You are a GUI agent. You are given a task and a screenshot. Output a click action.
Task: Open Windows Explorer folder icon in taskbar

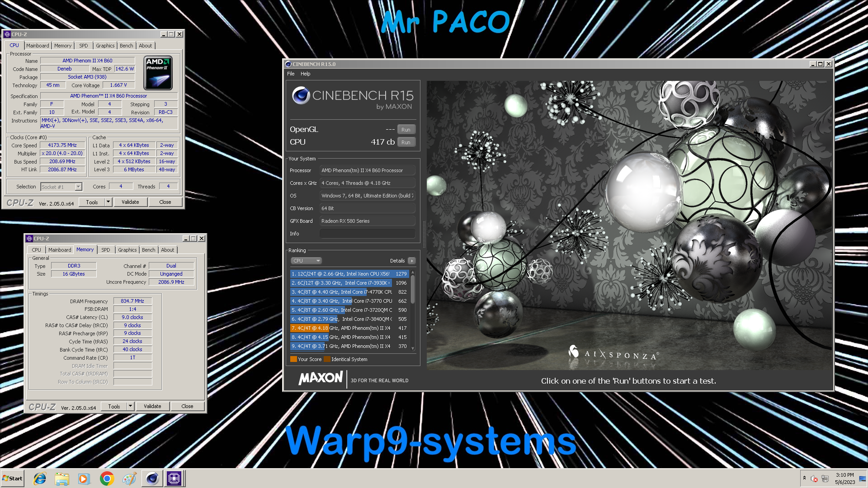62,479
